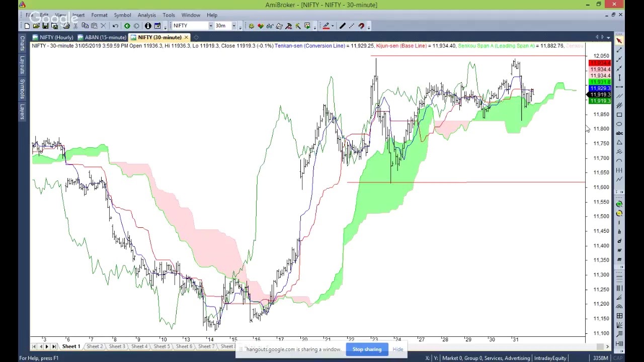This screenshot has height=362, width=644.
Task: Switch to ABAN (15-minute) chart tab
Action: (x=102, y=37)
